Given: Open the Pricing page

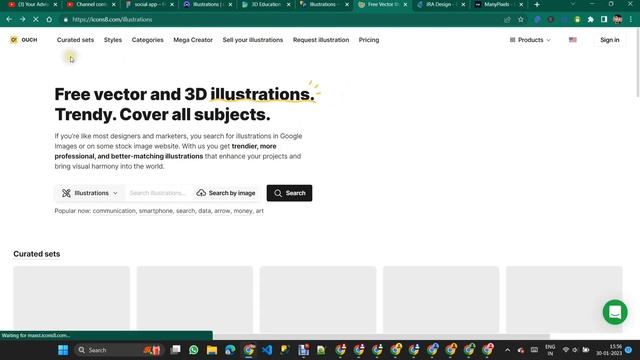Looking at the screenshot, I should (x=369, y=40).
